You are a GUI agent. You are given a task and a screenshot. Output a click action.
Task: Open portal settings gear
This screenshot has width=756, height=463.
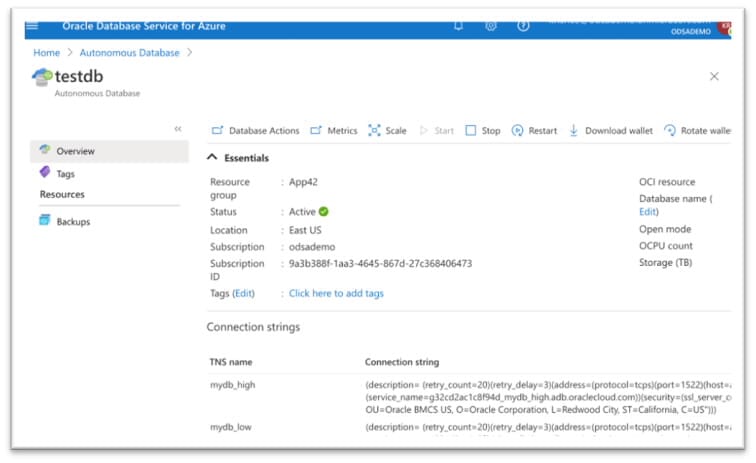click(x=491, y=26)
